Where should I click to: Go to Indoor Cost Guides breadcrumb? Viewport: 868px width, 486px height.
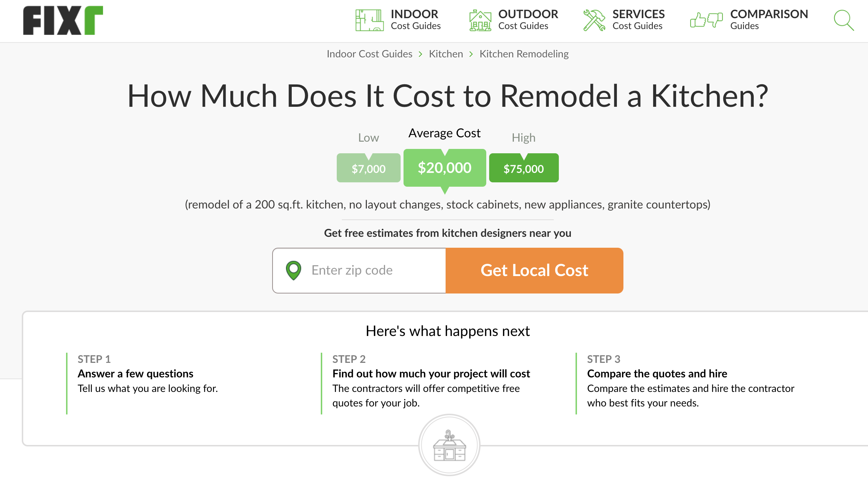coord(369,54)
